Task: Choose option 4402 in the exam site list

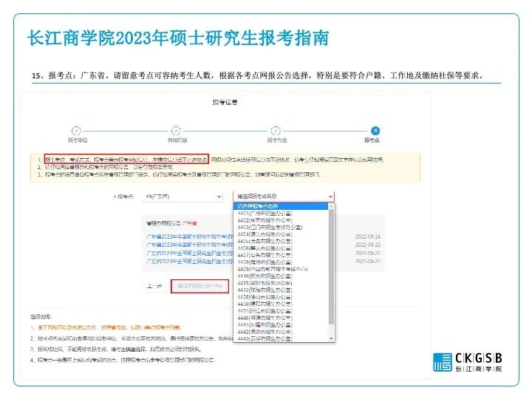Action: 265,220
